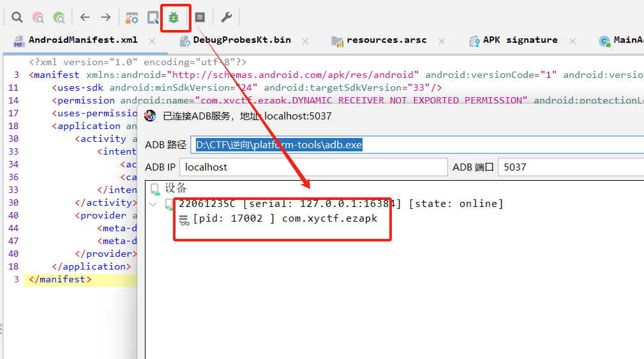Click the deobfuscation toolbar icon

coord(132,17)
